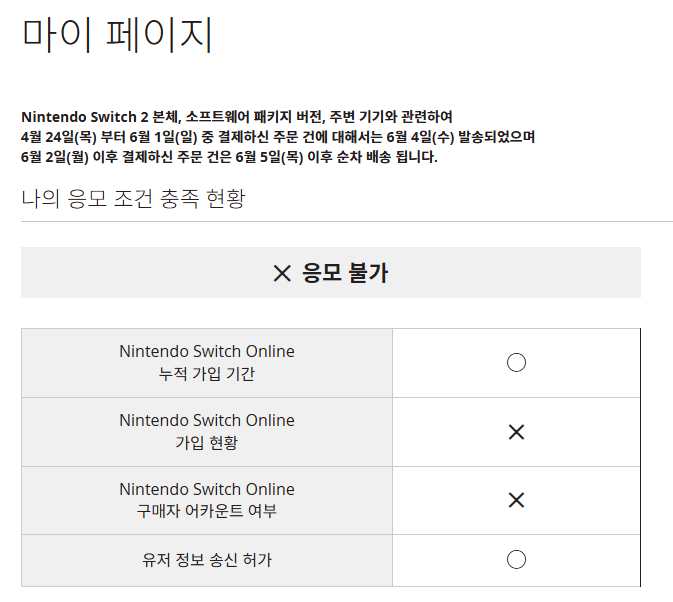The width and height of the screenshot is (673, 602).
Task: Click the Nintendo Switch 2 본체 notice line
Action: (x=236, y=117)
